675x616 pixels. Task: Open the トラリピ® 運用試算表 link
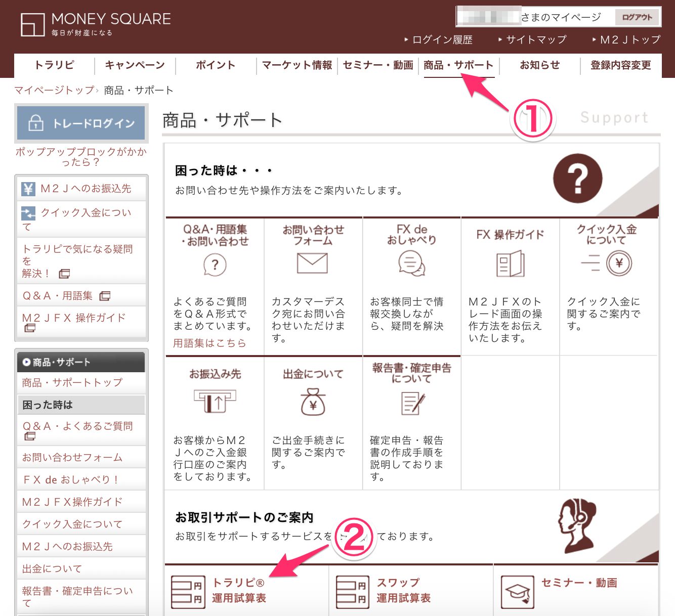click(x=239, y=590)
